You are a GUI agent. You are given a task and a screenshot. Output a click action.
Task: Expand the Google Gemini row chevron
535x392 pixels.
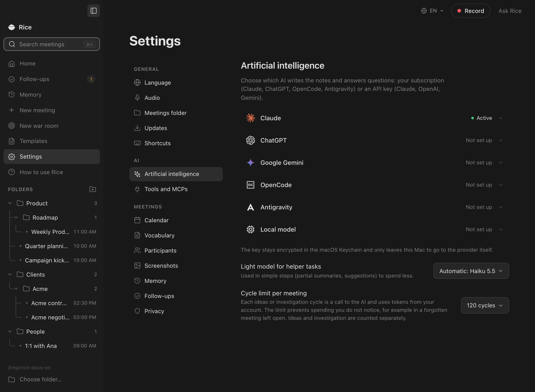point(501,163)
